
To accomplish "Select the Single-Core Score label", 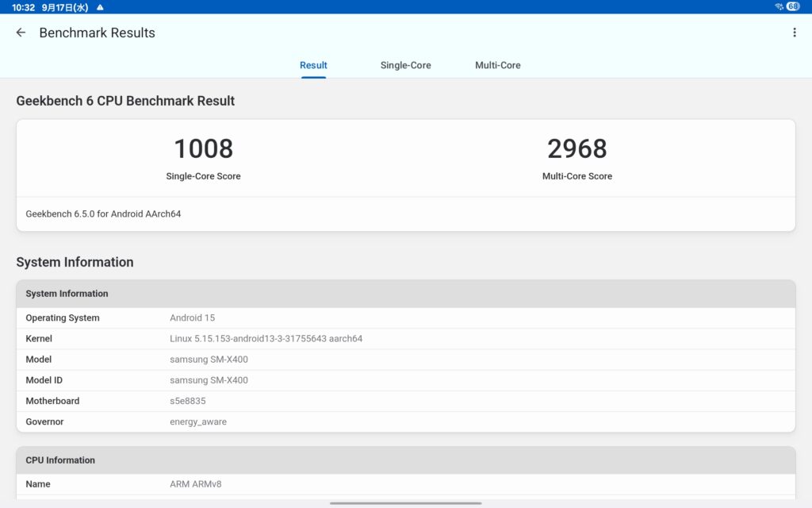I will pos(204,176).
